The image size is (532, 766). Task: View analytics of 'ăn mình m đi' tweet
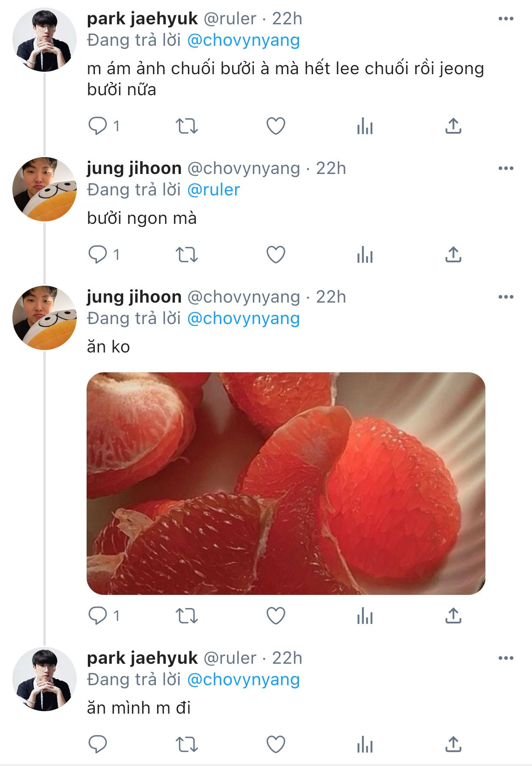[365, 745]
